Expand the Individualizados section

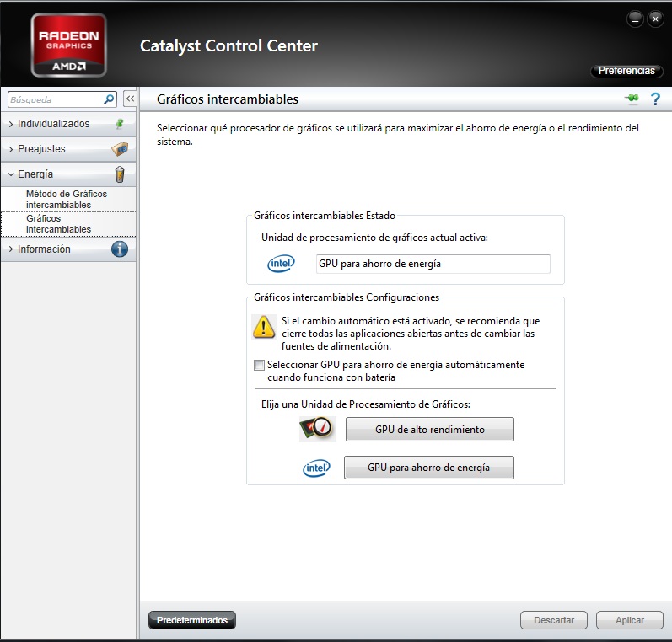[x=68, y=124]
